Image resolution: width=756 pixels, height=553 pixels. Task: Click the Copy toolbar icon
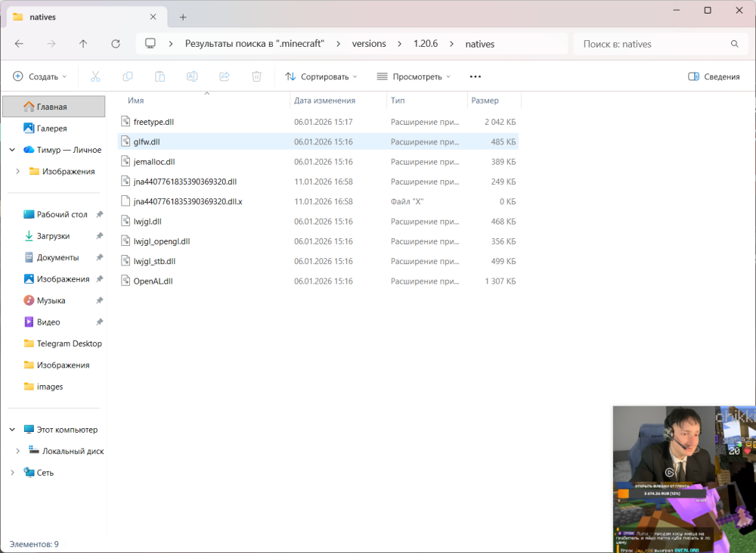tap(128, 76)
